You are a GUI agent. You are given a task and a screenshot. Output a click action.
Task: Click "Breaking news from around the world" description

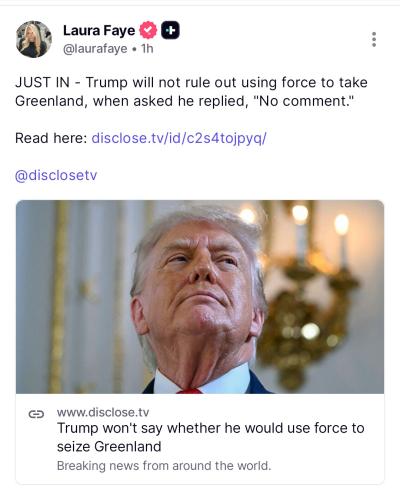coord(164,465)
